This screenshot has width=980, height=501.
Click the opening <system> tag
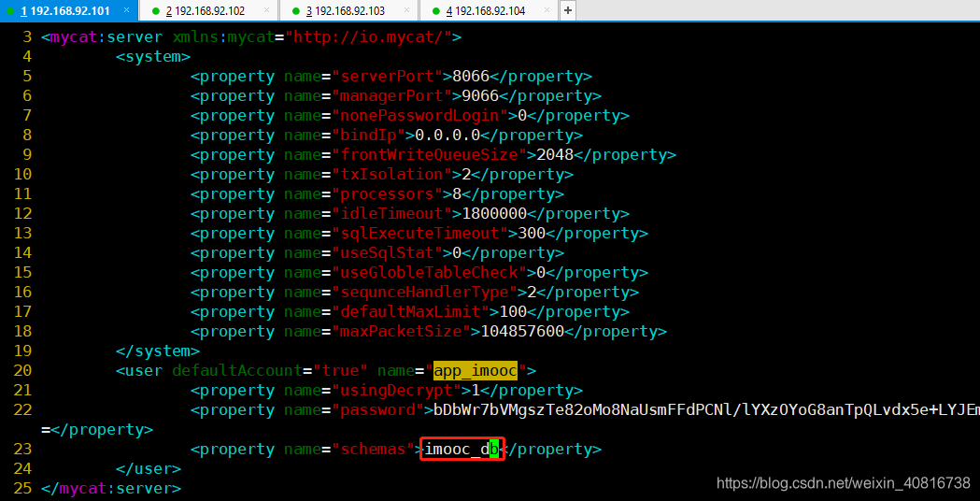point(153,57)
